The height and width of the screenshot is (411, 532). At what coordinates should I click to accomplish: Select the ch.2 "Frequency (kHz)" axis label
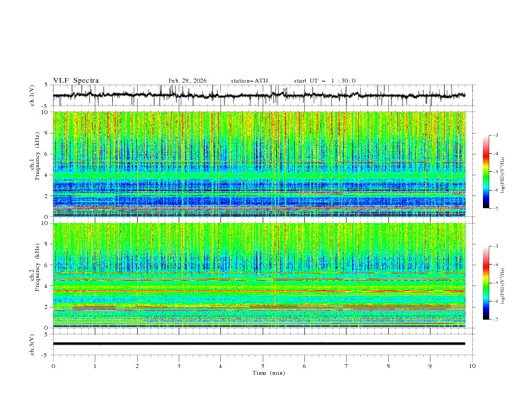coord(37,267)
